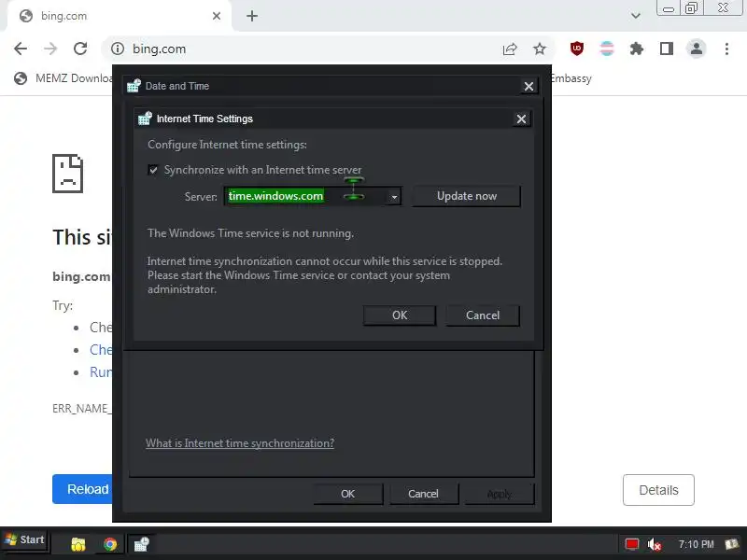Open the Chrome profile avatar
The width and height of the screenshot is (747, 560).
(697, 49)
